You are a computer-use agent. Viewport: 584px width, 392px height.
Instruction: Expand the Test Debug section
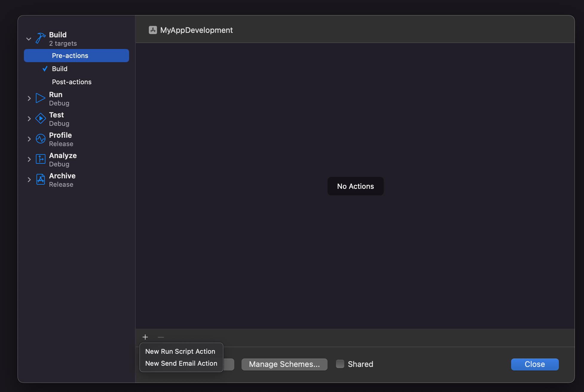pyautogui.click(x=29, y=119)
